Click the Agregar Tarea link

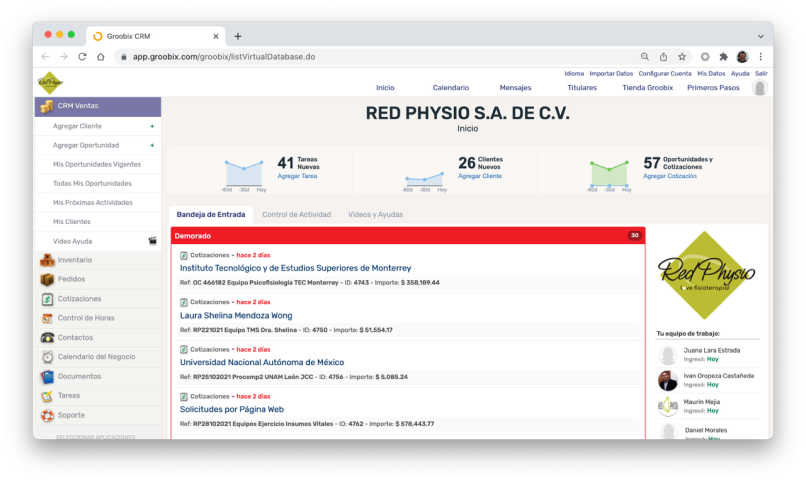click(x=297, y=176)
